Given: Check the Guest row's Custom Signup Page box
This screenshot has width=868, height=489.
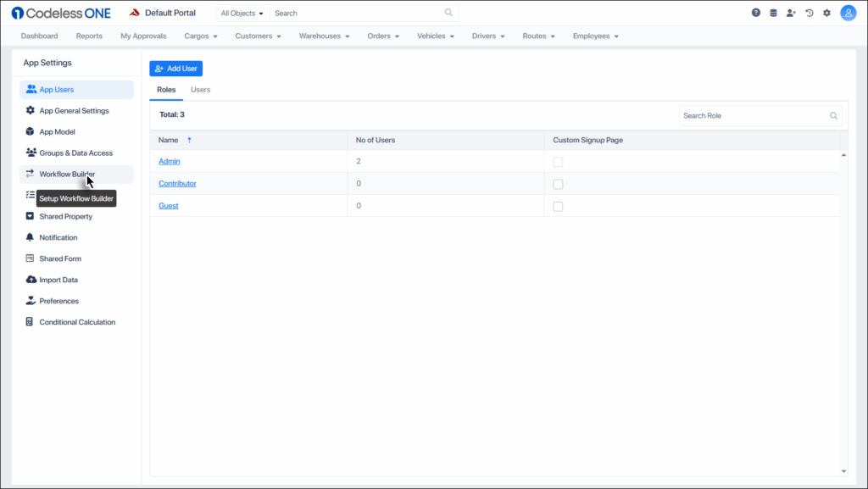Looking at the screenshot, I should click(x=557, y=205).
